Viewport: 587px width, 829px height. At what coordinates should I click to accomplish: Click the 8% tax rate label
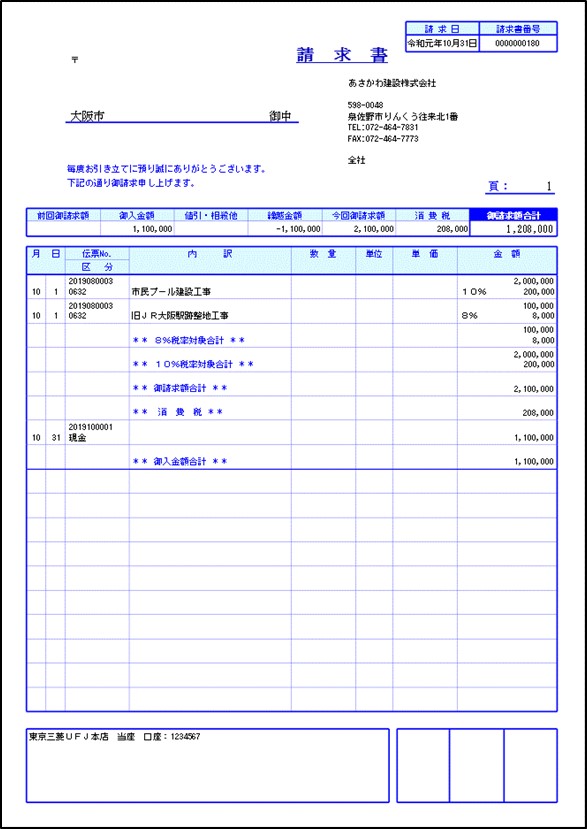click(x=470, y=316)
